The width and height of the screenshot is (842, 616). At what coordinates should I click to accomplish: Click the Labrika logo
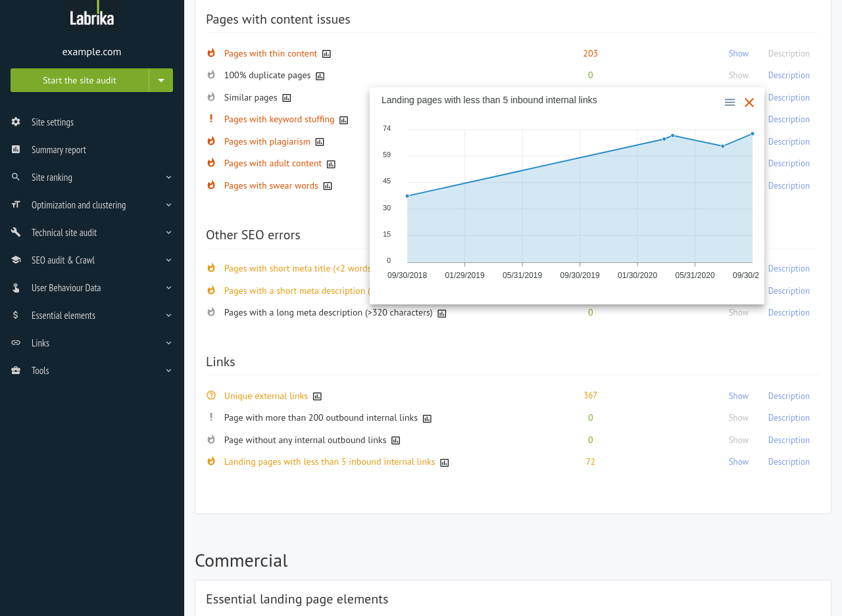tap(92, 14)
